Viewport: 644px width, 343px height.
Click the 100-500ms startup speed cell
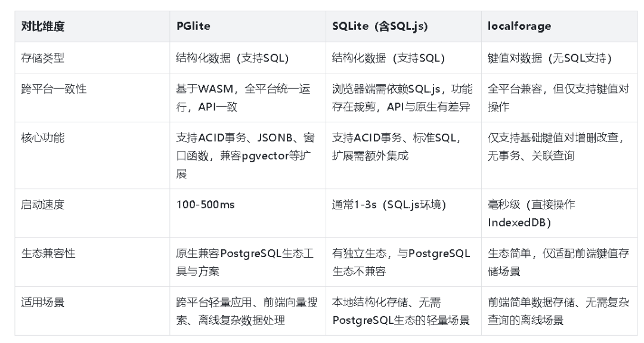click(247, 213)
